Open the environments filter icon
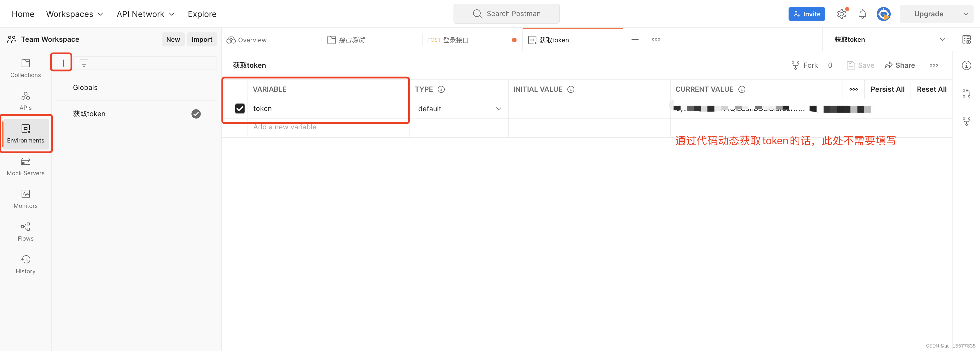 [x=84, y=62]
